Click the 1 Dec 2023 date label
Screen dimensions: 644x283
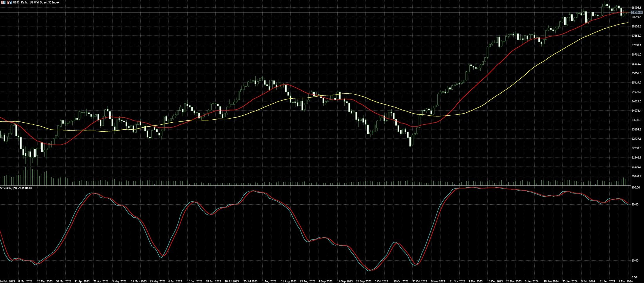tap(476, 281)
